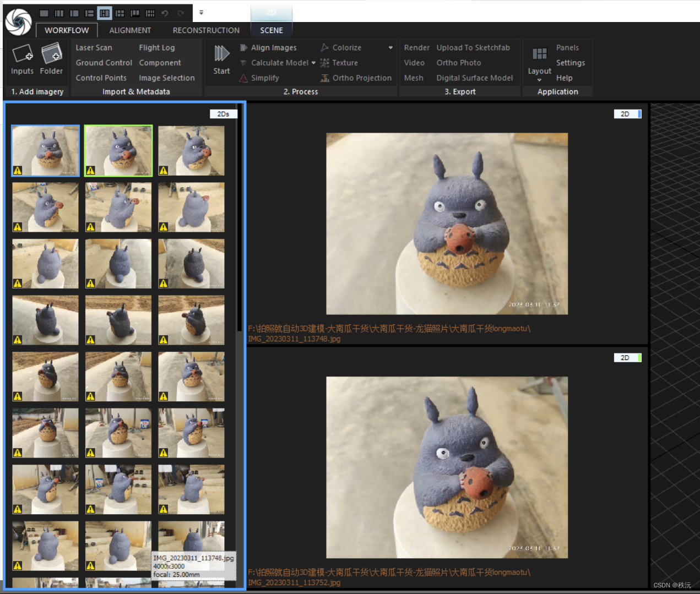Click the Control Points button

(x=101, y=78)
